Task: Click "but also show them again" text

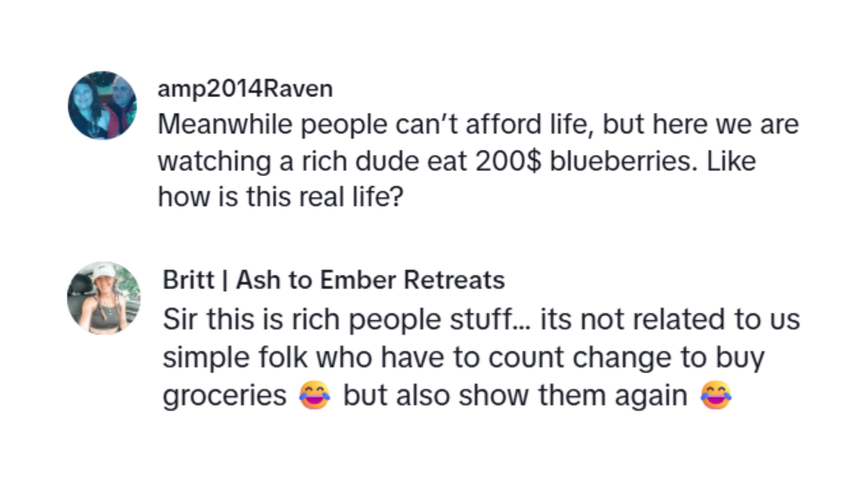Action: [x=515, y=396]
